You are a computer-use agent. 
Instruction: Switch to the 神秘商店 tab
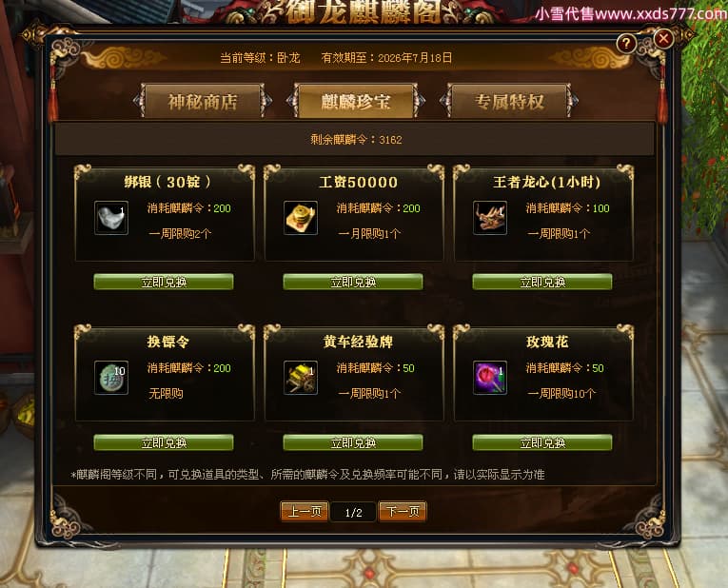tap(203, 101)
